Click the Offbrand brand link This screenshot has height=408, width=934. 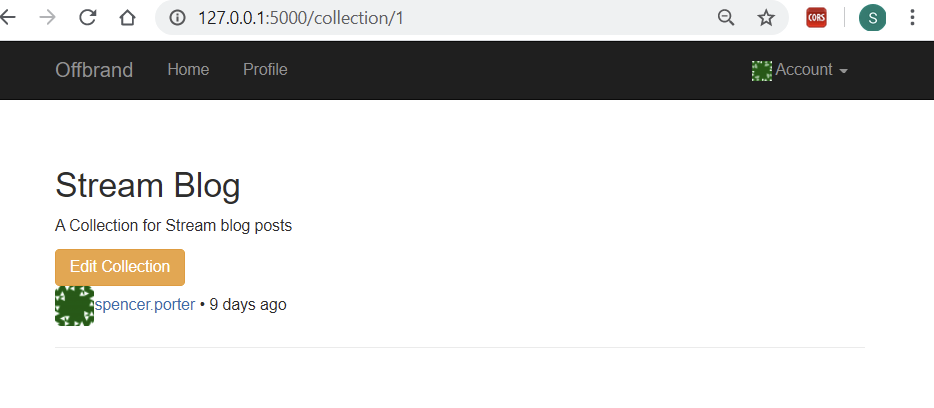click(x=94, y=70)
